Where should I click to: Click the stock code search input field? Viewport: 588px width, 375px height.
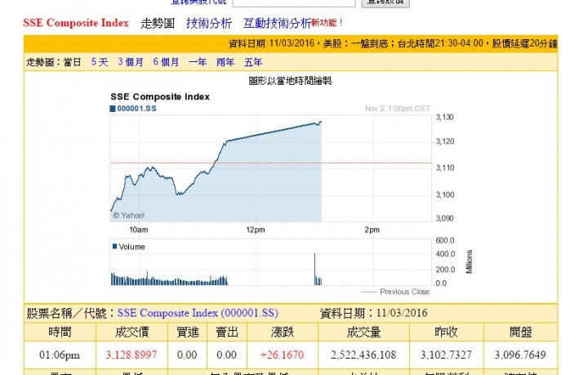click(x=294, y=2)
